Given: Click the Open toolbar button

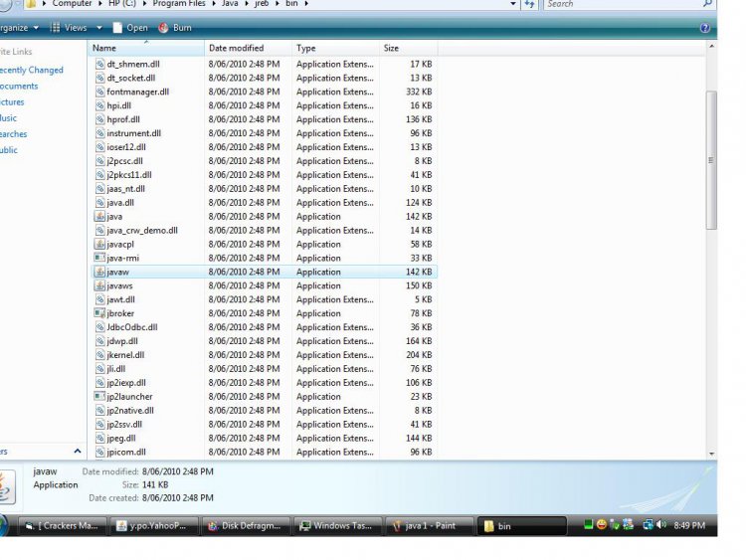Looking at the screenshot, I should pos(130,28).
